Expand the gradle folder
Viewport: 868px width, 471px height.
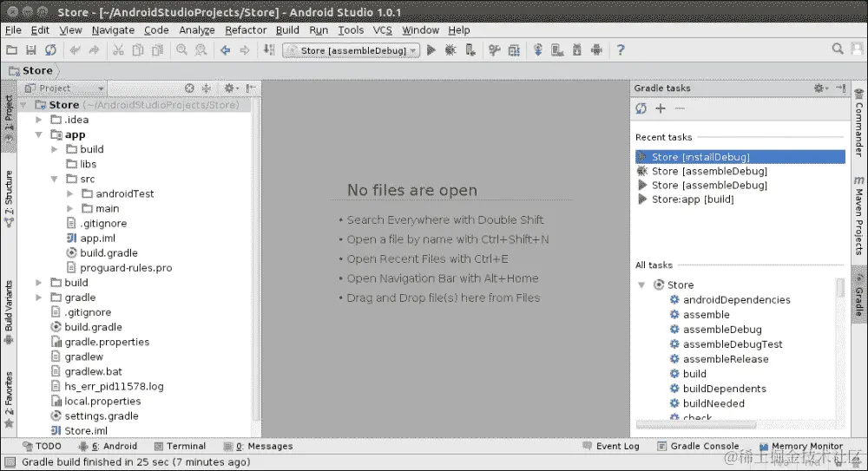[x=39, y=298]
